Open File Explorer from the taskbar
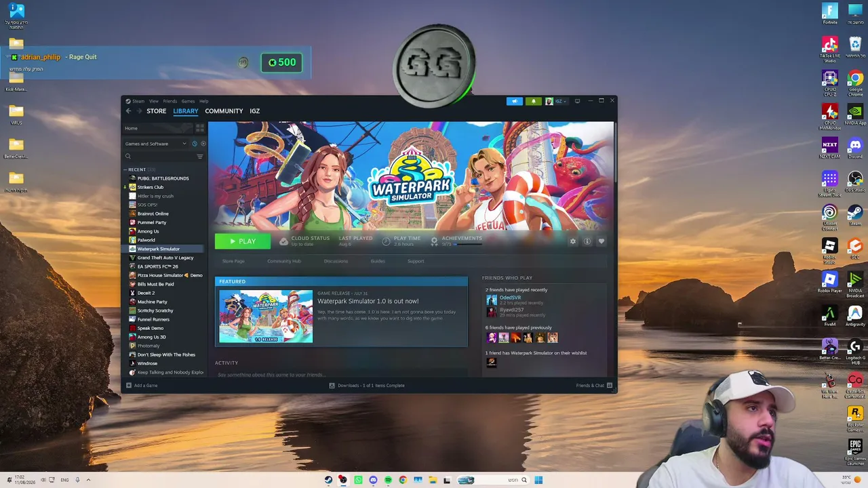868x488 pixels. click(432, 480)
